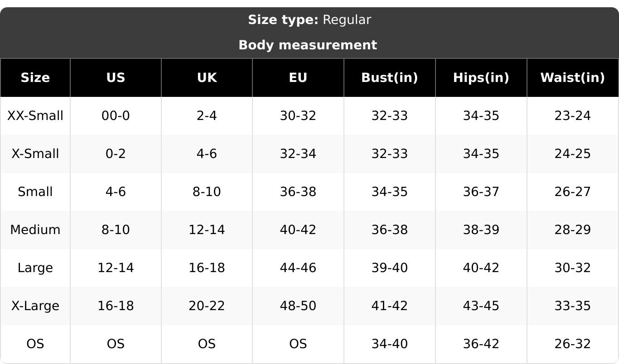Click the Hips(in) column header
Screen dimensions: 619x364
tap(481, 77)
